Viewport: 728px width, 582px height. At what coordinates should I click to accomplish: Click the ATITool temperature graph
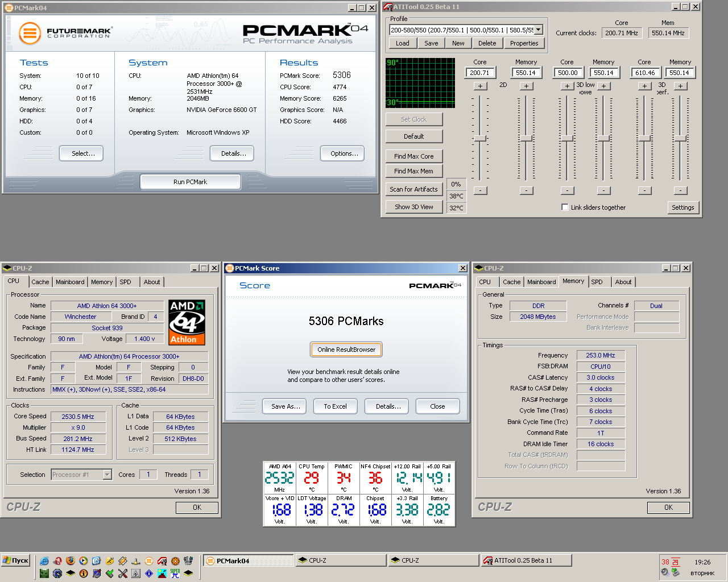[420, 82]
